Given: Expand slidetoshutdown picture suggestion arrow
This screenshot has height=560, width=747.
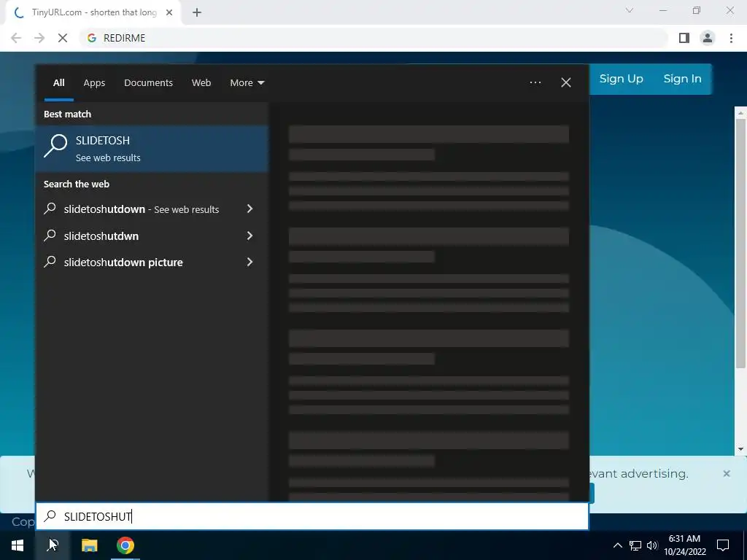Looking at the screenshot, I should point(250,262).
